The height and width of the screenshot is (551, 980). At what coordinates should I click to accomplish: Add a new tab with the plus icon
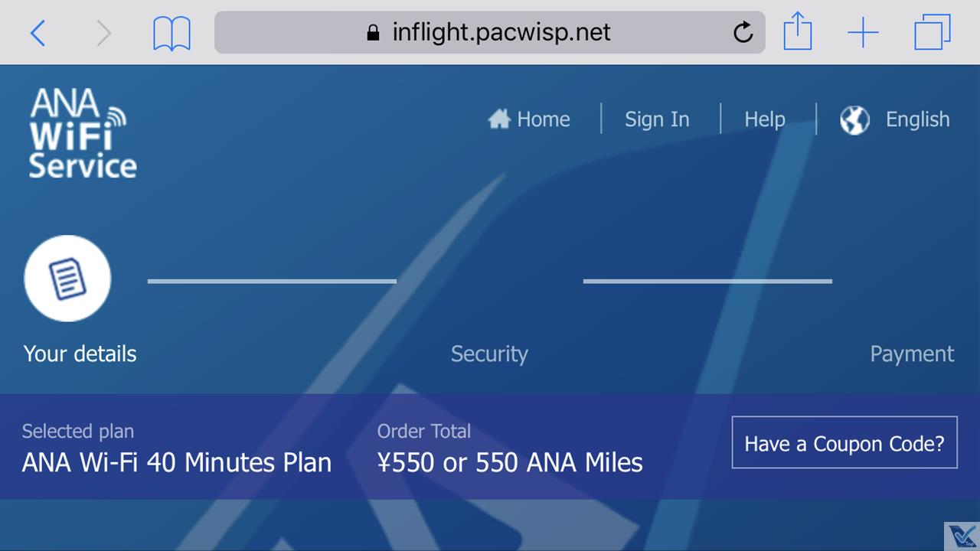(x=863, y=33)
